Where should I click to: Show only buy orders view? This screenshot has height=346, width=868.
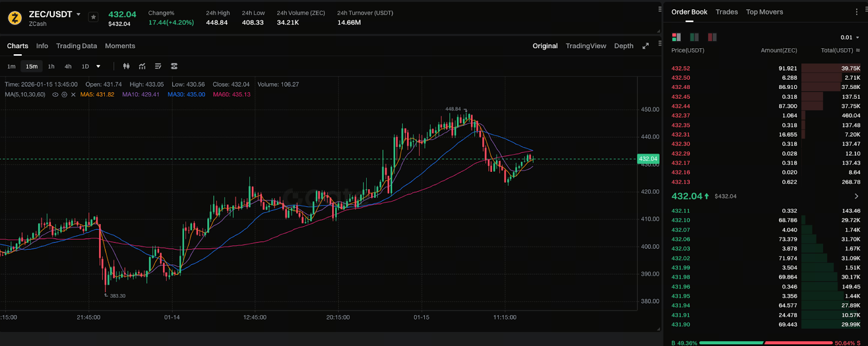(x=694, y=37)
